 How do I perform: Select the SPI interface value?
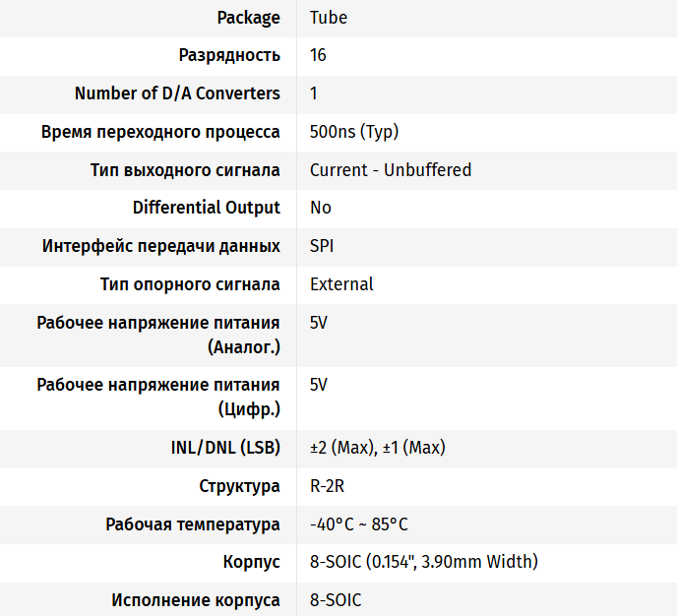coord(322,246)
